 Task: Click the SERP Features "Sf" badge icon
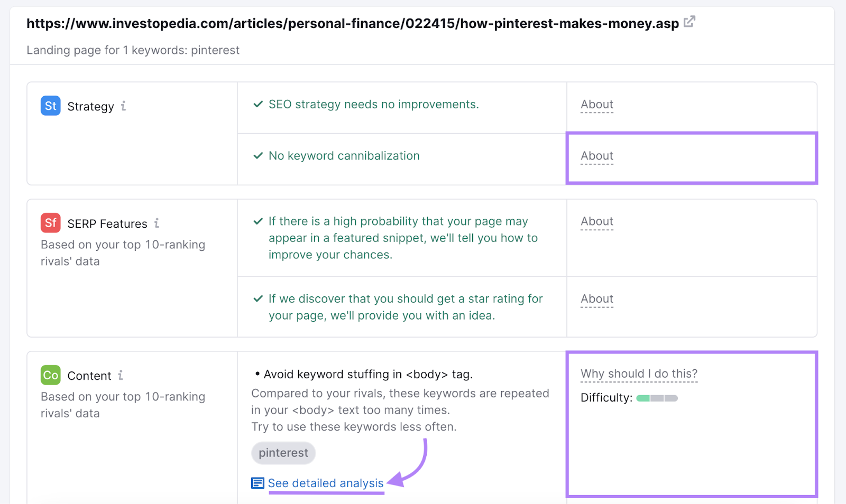tap(50, 223)
